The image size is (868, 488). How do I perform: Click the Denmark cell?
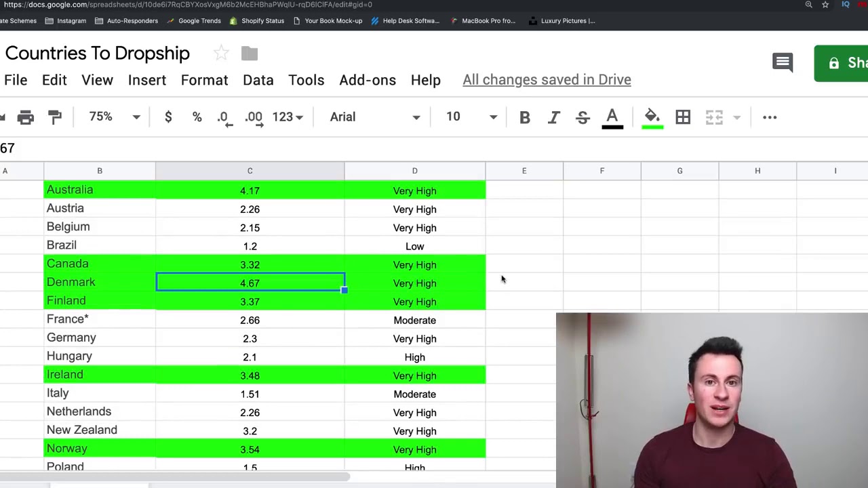click(x=100, y=282)
